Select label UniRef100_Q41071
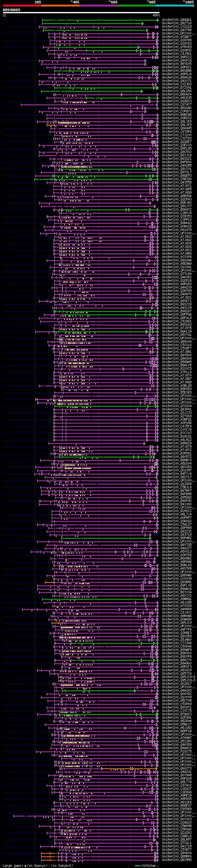Viewport: 197px width, 868px height. [176, 81]
